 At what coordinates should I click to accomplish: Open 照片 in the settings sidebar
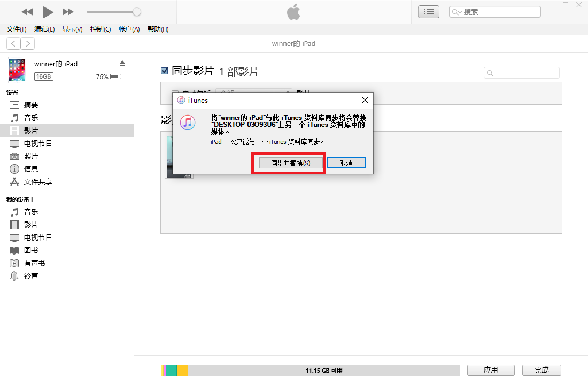67,156
